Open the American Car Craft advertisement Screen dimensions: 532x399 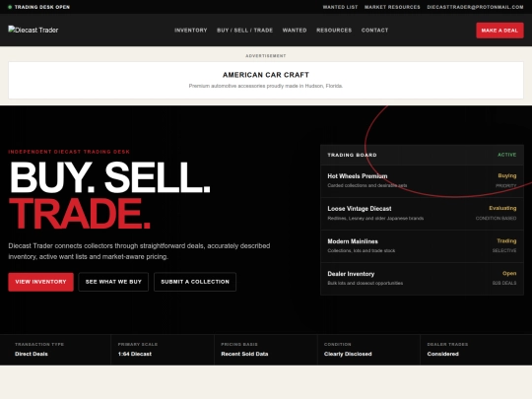tap(266, 80)
